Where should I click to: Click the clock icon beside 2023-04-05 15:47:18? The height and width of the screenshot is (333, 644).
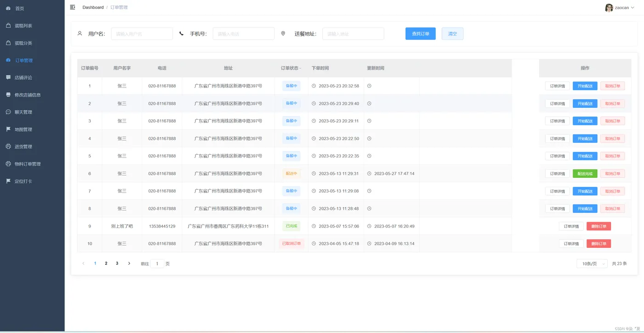tap(314, 244)
